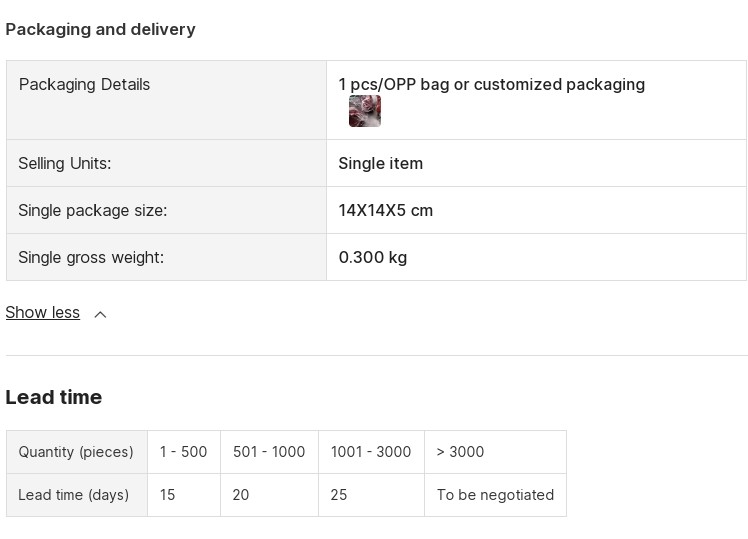The image size is (748, 539).
Task: Click the 0.300 kg weight value
Action: [373, 258]
